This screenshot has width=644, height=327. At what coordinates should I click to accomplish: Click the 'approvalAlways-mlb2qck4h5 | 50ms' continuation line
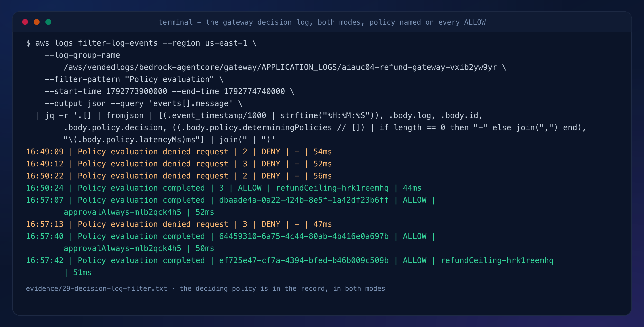139,248
